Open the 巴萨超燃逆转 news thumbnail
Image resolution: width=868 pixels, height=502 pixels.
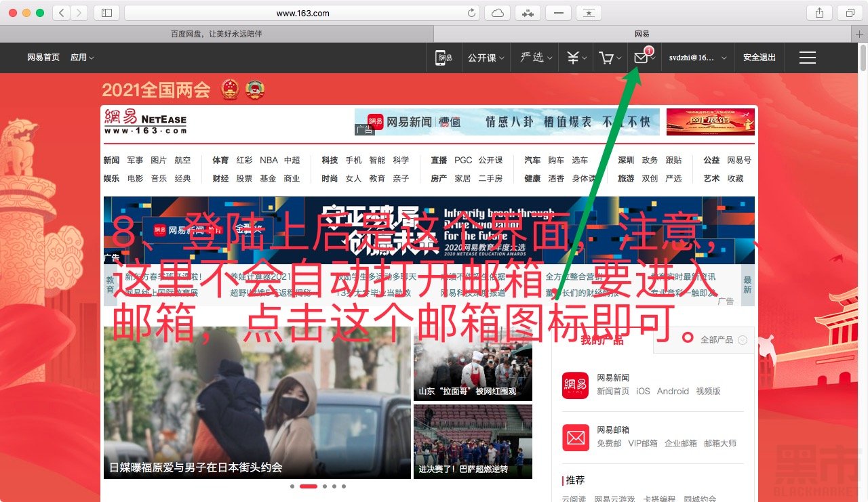coord(473,442)
